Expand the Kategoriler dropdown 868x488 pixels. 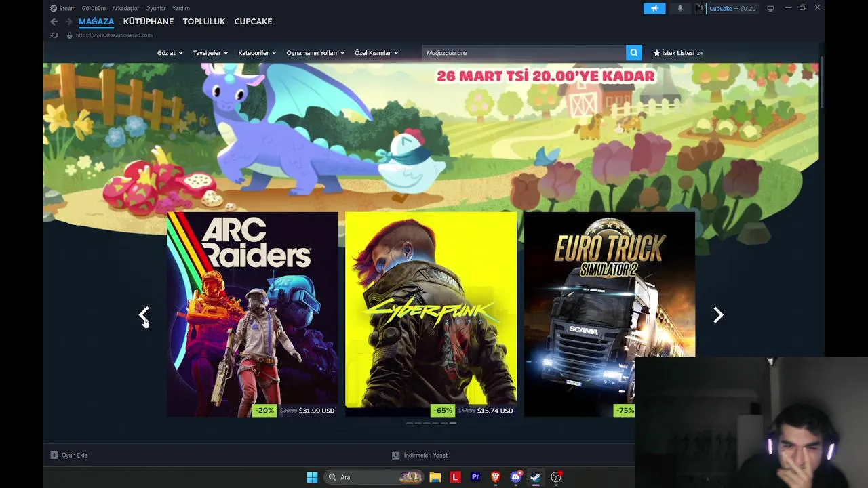[257, 53]
